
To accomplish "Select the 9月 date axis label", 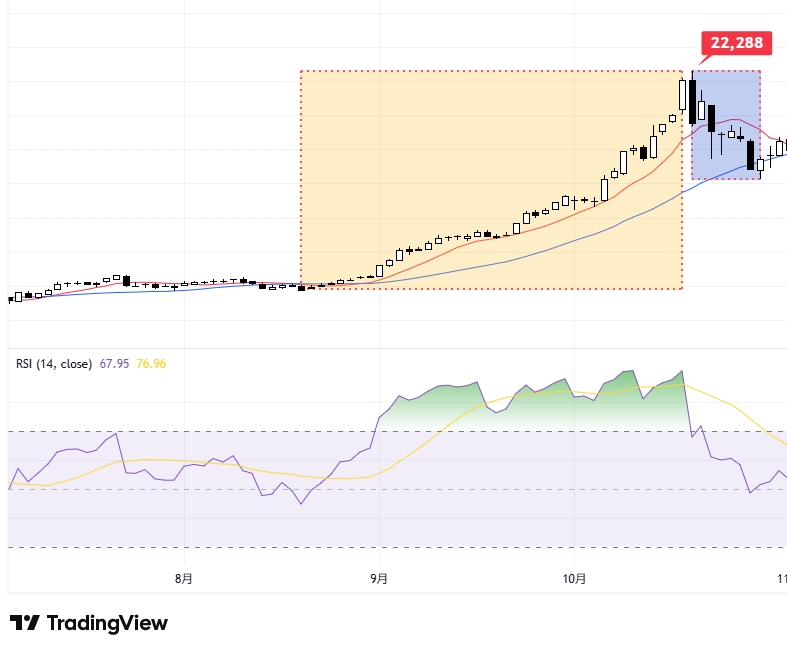I will pyautogui.click(x=379, y=578).
